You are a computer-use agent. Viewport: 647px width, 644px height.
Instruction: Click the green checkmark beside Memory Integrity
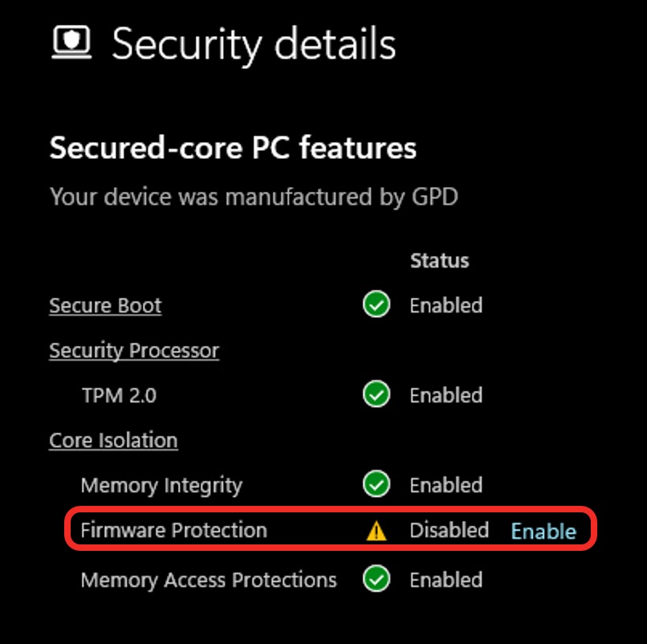click(376, 483)
